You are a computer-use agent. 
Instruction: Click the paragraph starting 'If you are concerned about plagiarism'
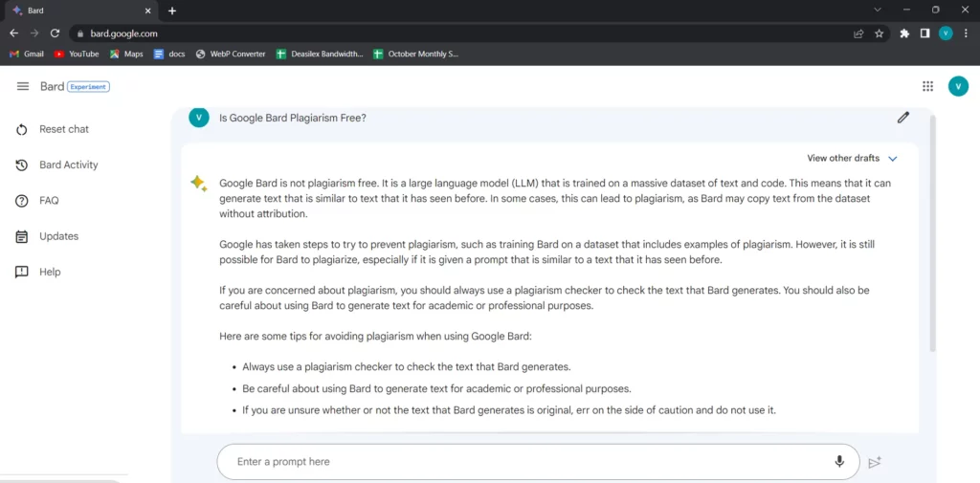point(544,298)
